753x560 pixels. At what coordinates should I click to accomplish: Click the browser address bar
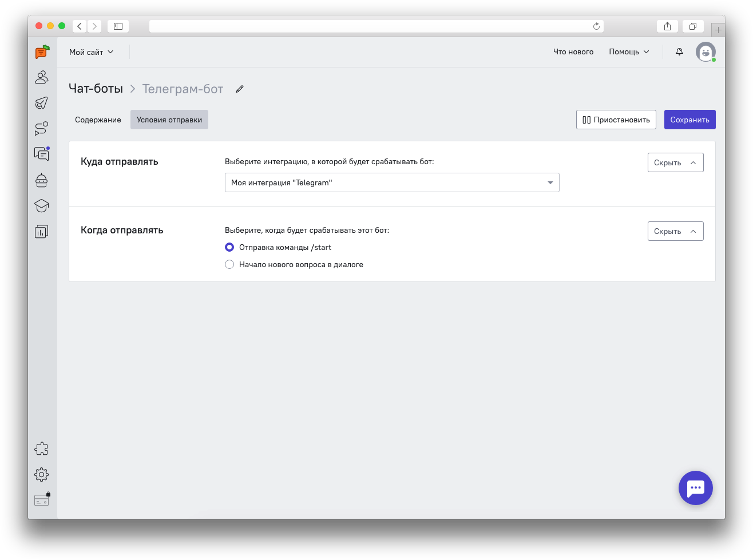point(376,26)
